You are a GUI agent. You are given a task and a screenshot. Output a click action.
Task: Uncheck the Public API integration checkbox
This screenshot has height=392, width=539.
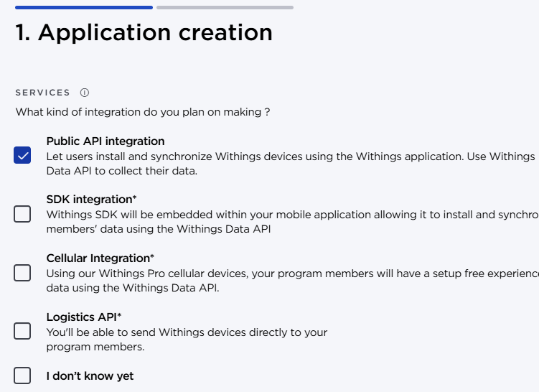click(22, 155)
